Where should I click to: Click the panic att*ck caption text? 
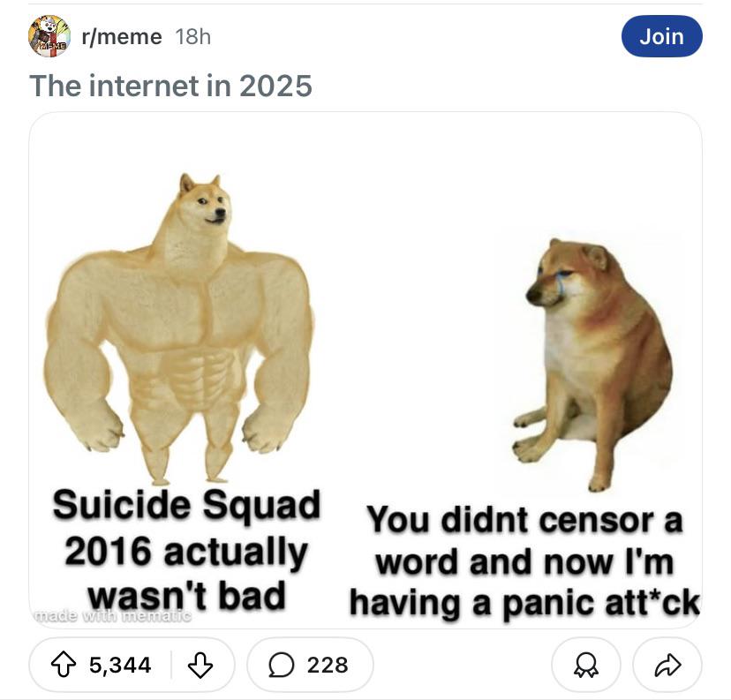[524, 562]
